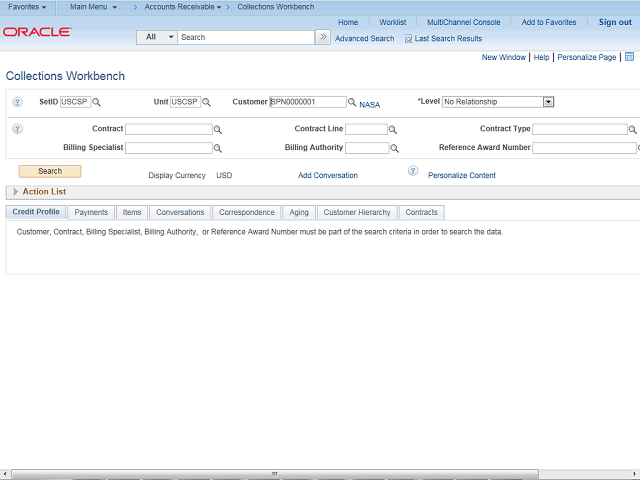Click the Worklist link

[x=393, y=22]
